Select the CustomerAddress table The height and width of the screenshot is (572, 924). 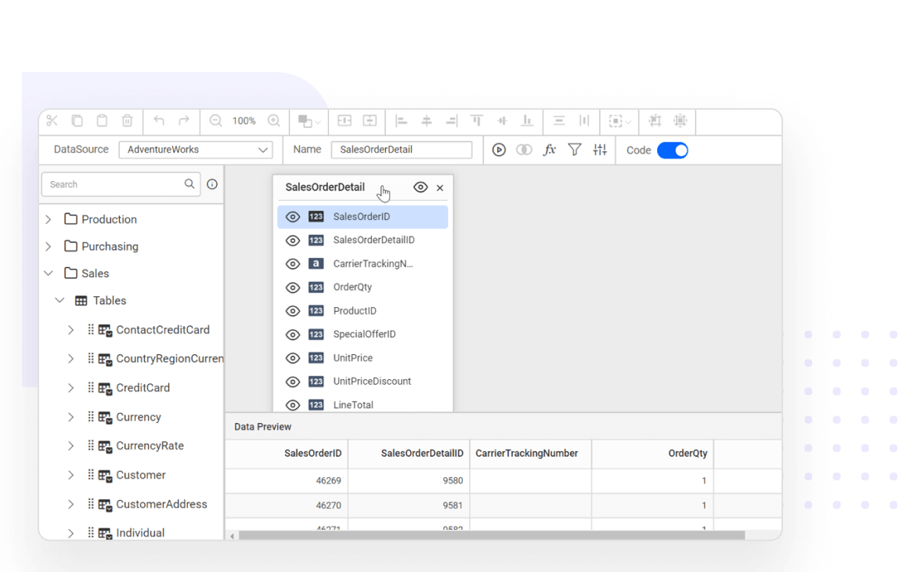(x=161, y=504)
